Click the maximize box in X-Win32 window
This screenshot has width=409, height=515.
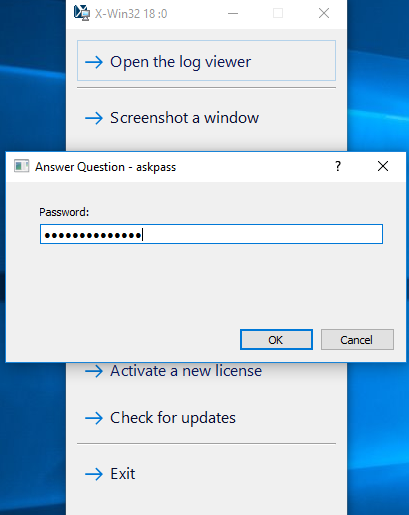pyautogui.click(x=278, y=13)
